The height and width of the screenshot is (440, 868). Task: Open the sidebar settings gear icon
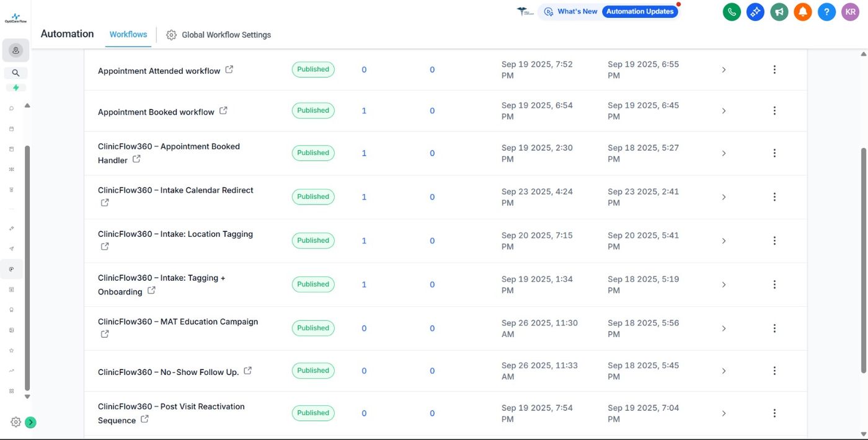tap(15, 422)
